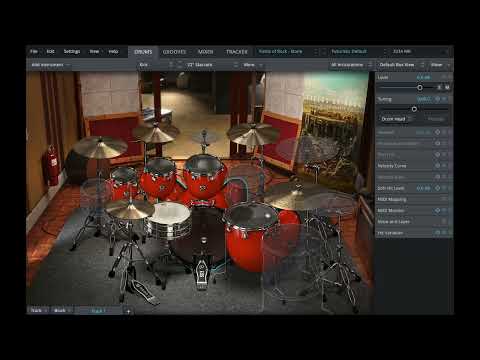Open the View menu
This screenshot has width=480, height=360.
[94, 51]
